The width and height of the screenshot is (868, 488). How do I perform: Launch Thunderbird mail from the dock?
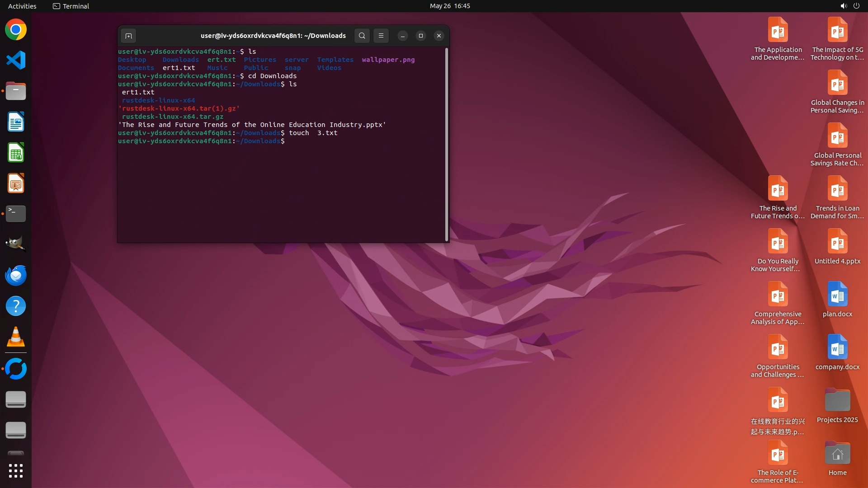[x=16, y=275]
